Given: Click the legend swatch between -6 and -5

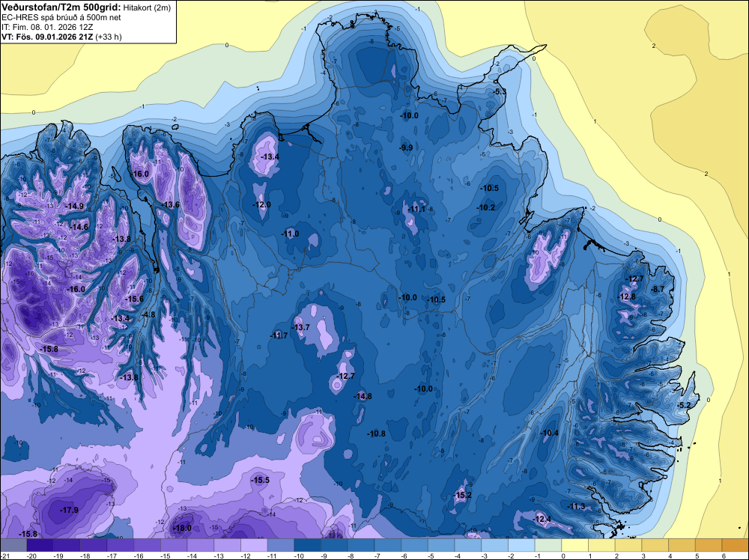Looking at the screenshot, I should click(x=415, y=545).
